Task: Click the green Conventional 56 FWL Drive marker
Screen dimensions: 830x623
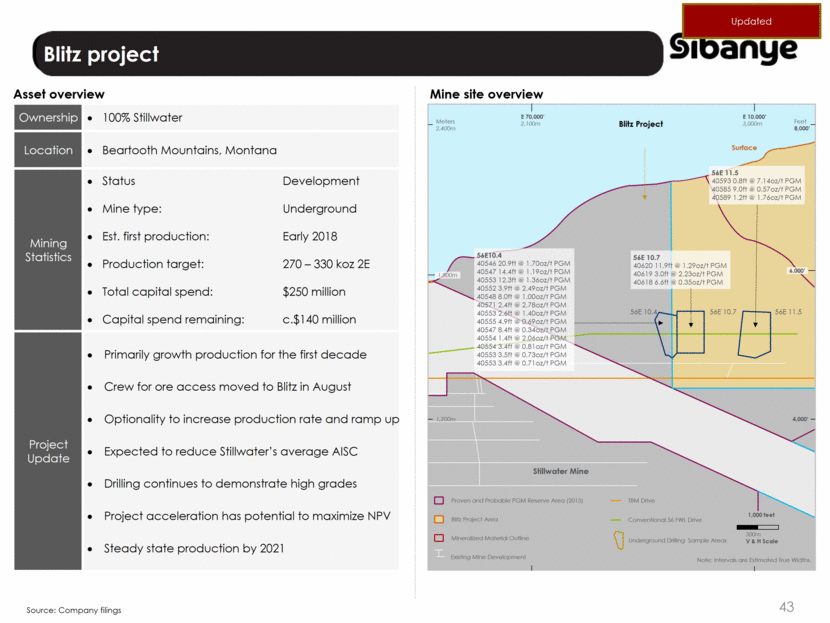Action: 617,519
